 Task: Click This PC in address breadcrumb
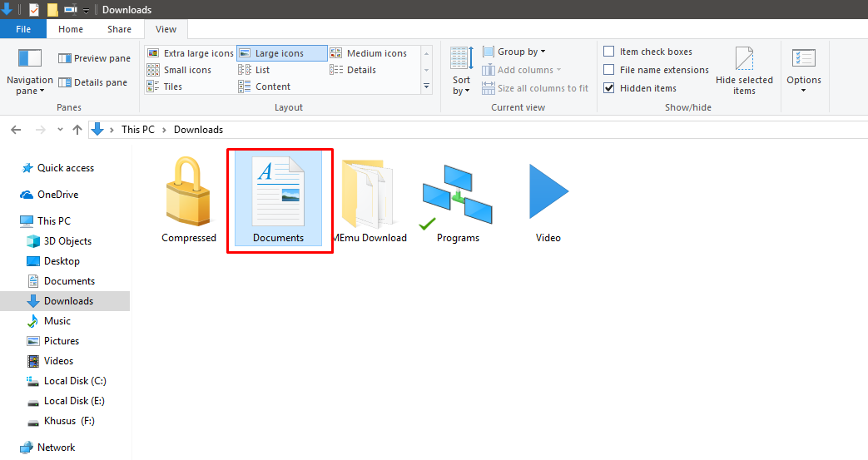tap(138, 130)
